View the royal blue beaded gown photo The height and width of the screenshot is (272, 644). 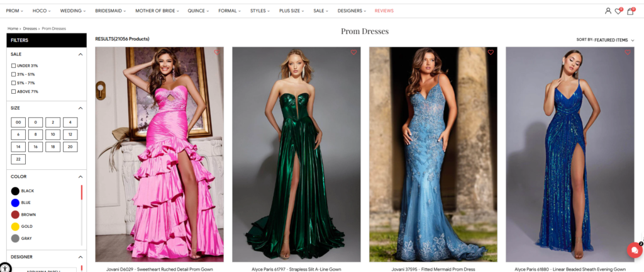click(570, 154)
